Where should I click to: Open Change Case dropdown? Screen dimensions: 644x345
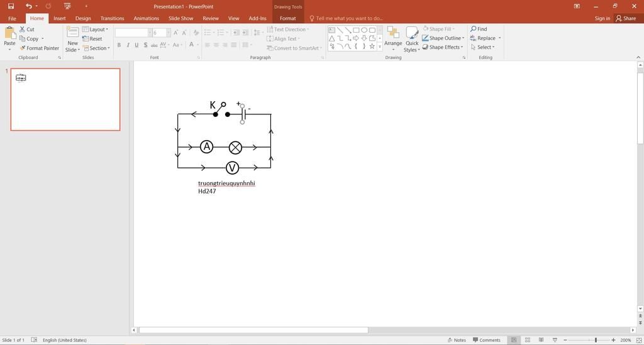pos(177,45)
